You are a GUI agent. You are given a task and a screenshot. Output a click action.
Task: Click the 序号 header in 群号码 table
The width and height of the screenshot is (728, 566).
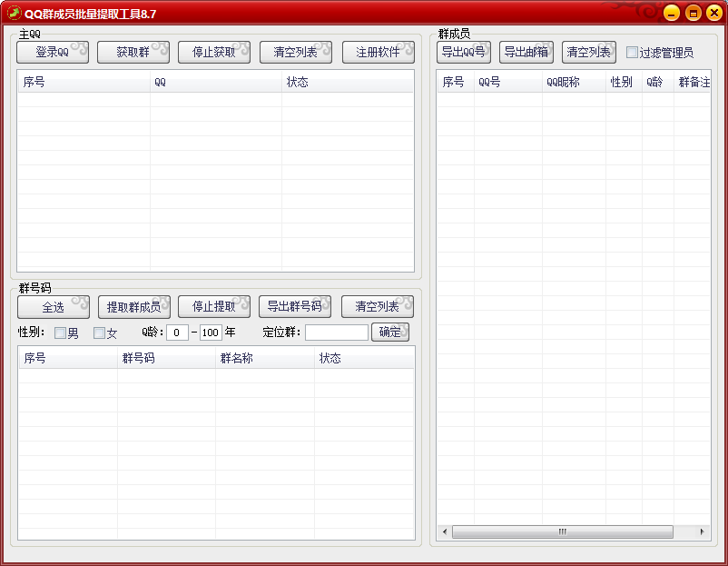coord(68,358)
